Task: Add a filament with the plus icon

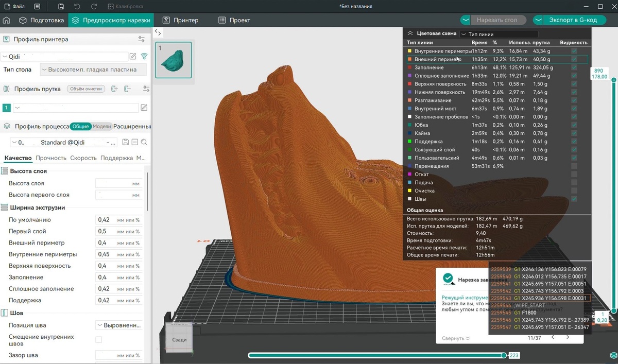Action: click(115, 89)
